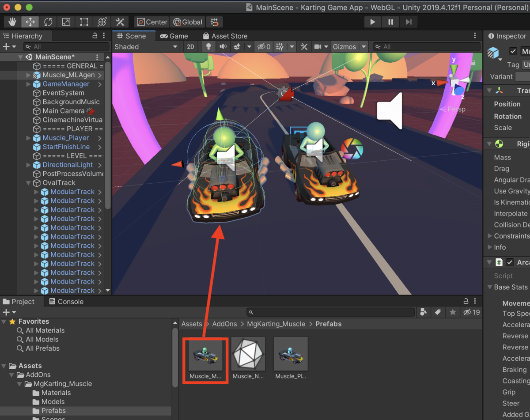This screenshot has width=530, height=420.
Task: Expand Muscle_Player in Hierarchy
Action: coord(29,138)
